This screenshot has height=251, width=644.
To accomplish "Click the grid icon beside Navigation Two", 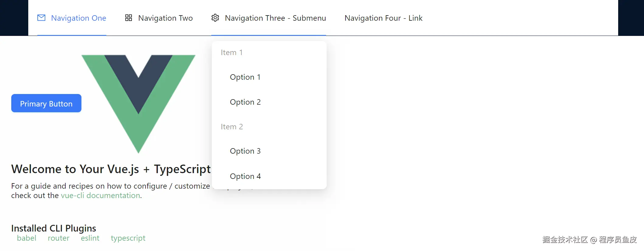I will pos(129,18).
